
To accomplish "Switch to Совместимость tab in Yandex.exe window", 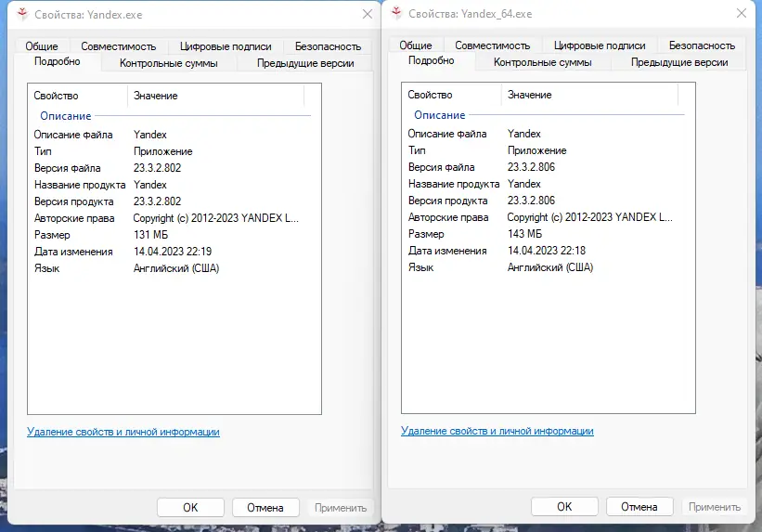I will pos(117,45).
